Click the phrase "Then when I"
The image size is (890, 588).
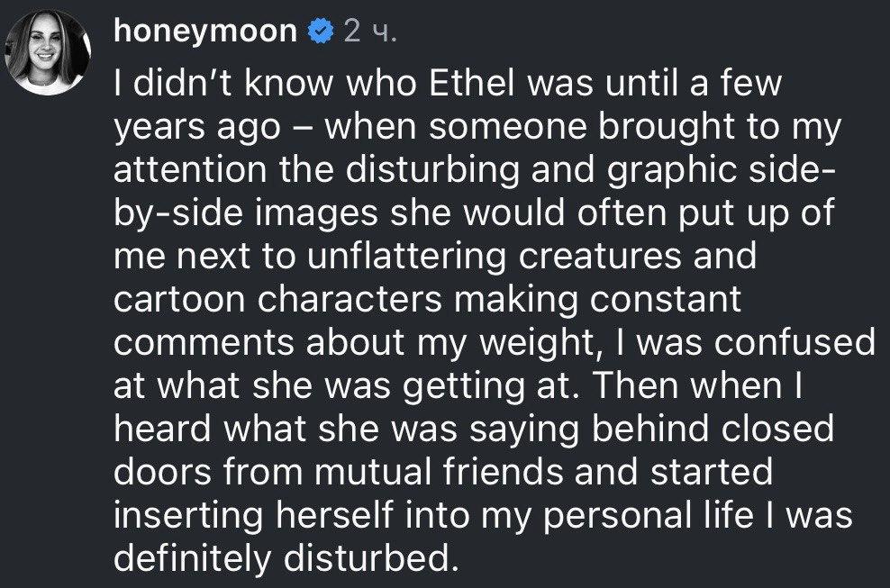pos(697,386)
